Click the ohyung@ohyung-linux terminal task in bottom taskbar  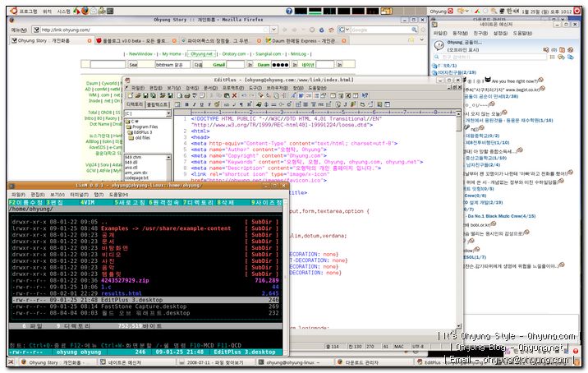(293, 362)
